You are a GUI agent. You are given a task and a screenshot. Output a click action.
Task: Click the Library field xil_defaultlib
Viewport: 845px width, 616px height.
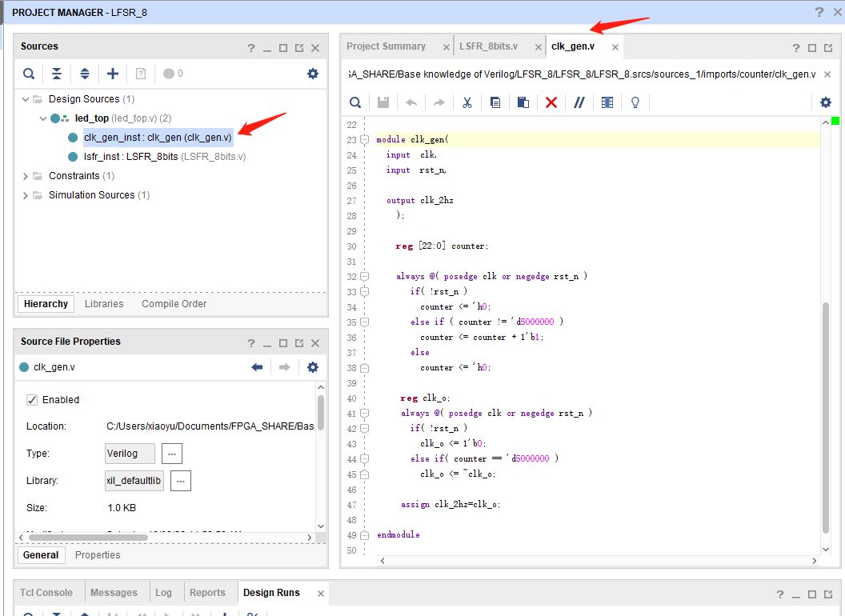pyautogui.click(x=134, y=481)
